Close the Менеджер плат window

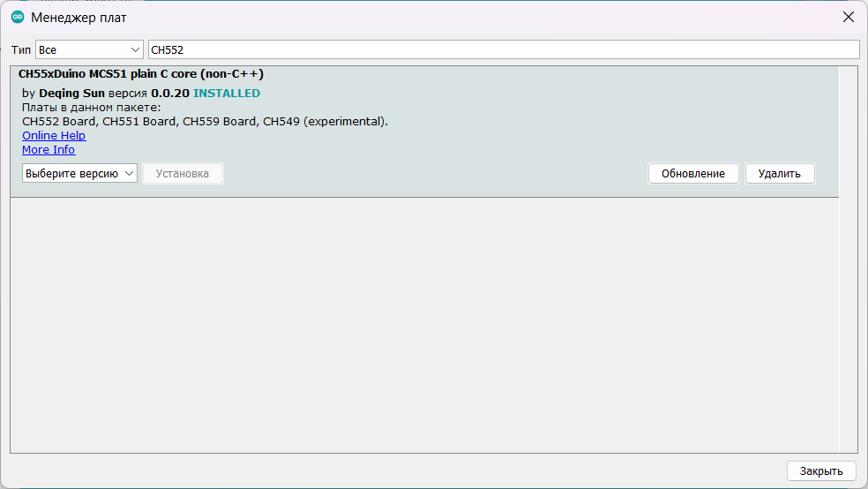(848, 17)
